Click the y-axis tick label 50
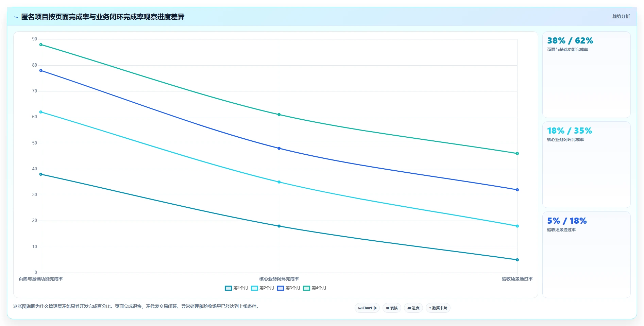The image size is (644, 326). 34,143
